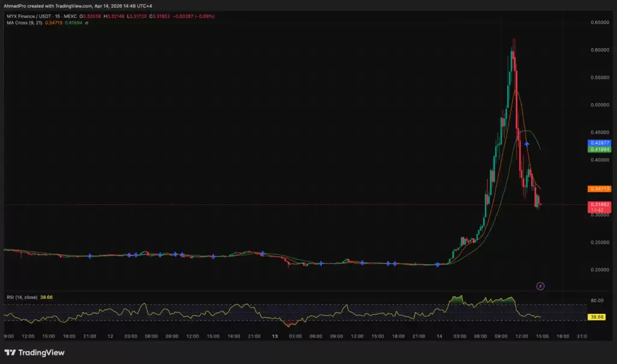Click the small symbol after MA Cross values

tap(87, 23)
